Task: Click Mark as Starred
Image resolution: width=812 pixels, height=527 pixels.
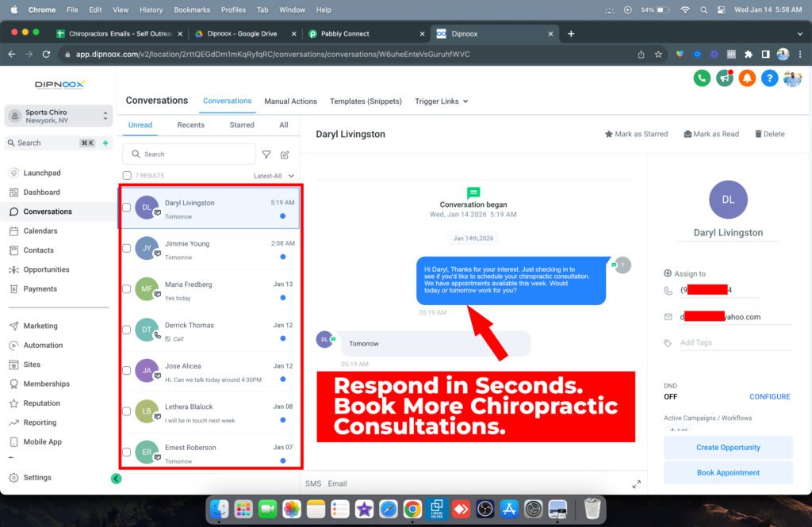Action: (x=637, y=134)
